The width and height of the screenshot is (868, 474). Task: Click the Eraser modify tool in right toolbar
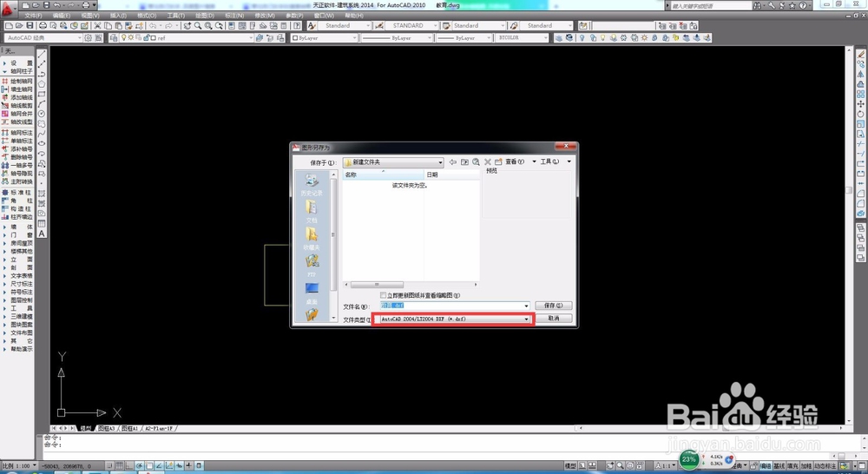click(x=861, y=55)
